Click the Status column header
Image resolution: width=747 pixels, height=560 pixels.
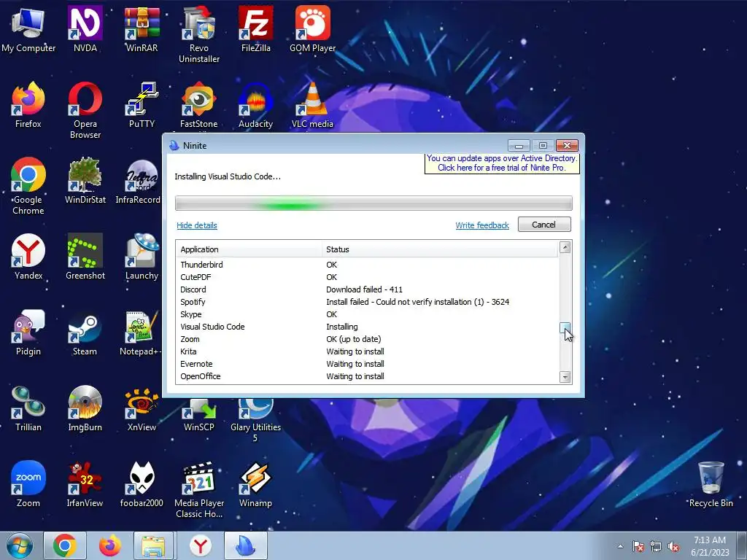point(440,249)
